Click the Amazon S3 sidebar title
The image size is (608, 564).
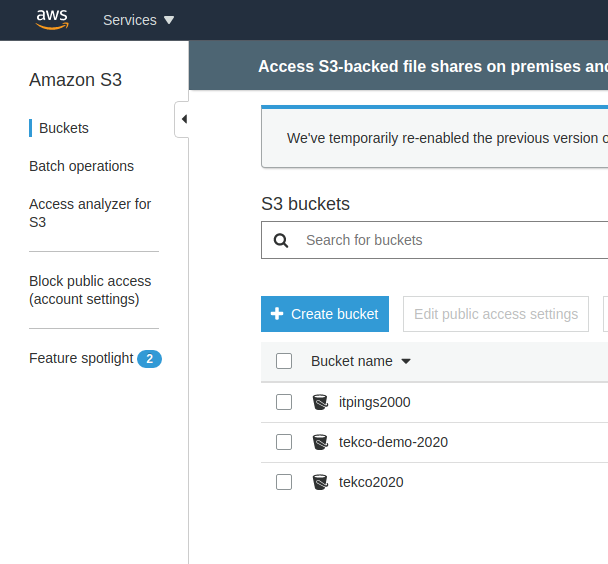click(x=76, y=80)
